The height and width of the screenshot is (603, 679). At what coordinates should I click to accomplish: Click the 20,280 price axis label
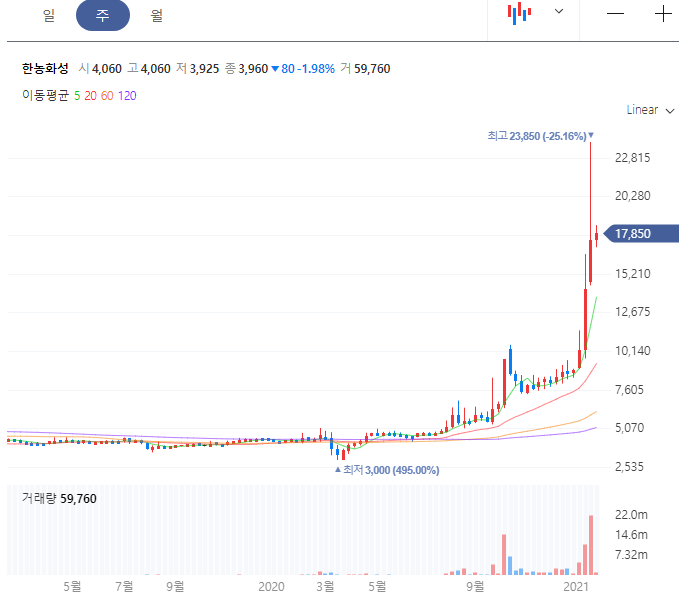pyautogui.click(x=633, y=196)
